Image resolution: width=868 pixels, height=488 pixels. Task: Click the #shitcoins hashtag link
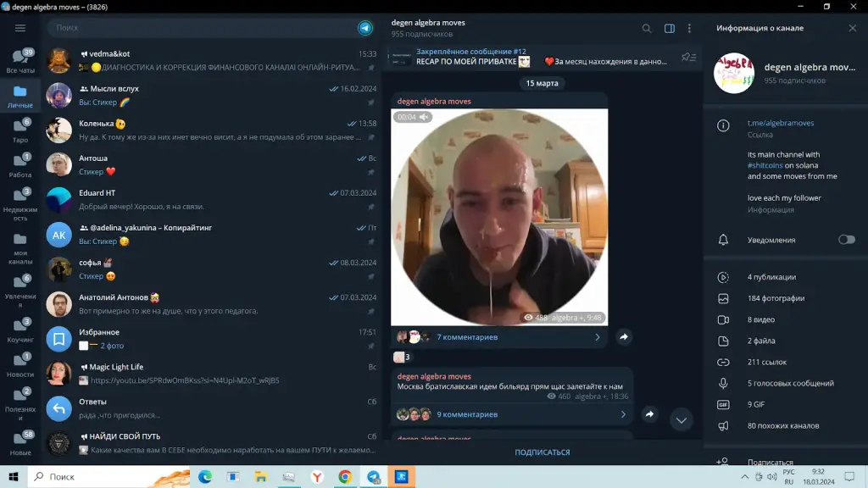[x=765, y=165]
